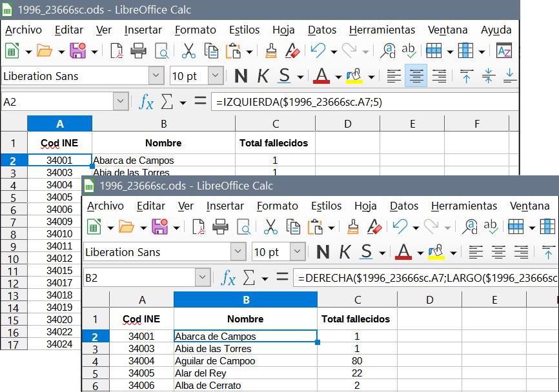The width and height of the screenshot is (559, 392).
Task: Click Find & Replace in the front window
Action: click(x=469, y=227)
